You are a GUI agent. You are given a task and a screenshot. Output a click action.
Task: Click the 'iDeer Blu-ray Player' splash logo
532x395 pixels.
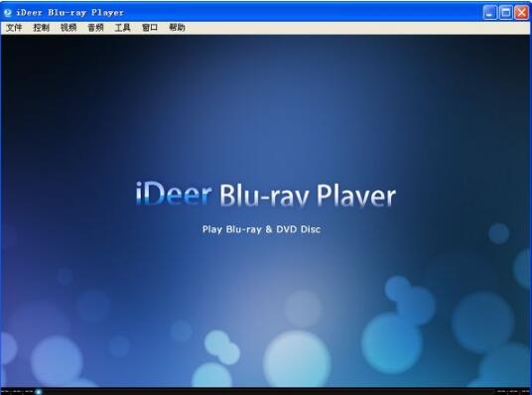[266, 195]
